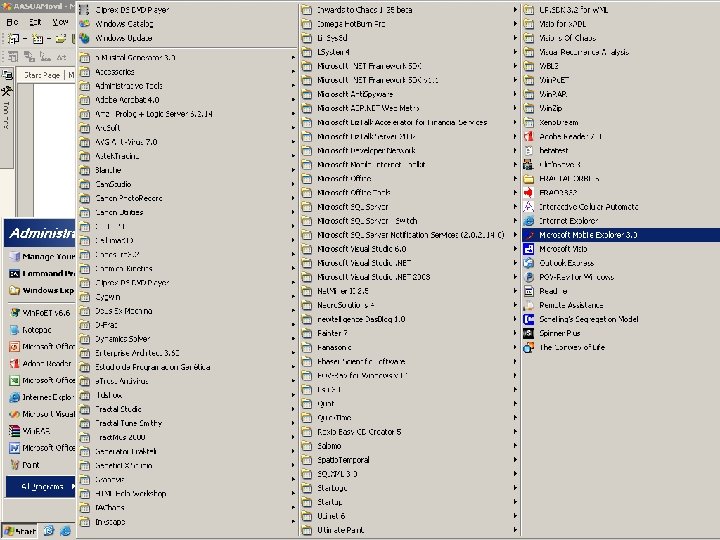The width and height of the screenshot is (720, 540).
Task: Open the HTML Help Workshop folder
Action: click(x=187, y=494)
